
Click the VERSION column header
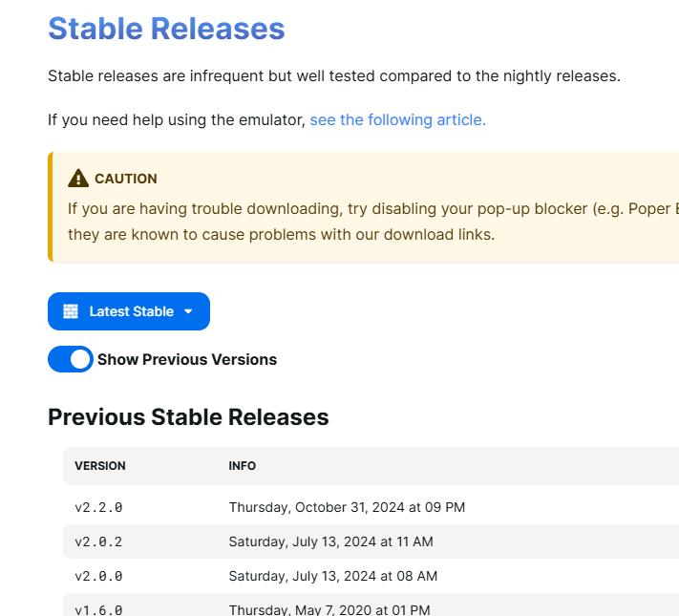click(100, 466)
